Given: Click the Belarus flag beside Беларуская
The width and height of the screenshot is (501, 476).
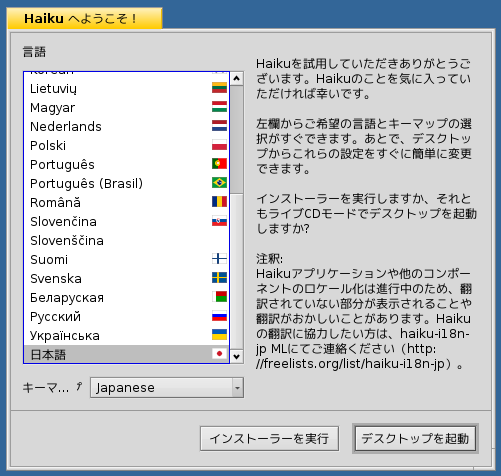Looking at the screenshot, I should [x=219, y=297].
